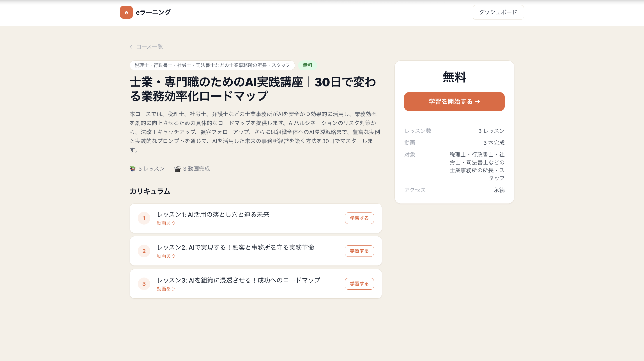The height and width of the screenshot is (361, 644).
Task: Click the 無料 green badge
Action: [308, 65]
